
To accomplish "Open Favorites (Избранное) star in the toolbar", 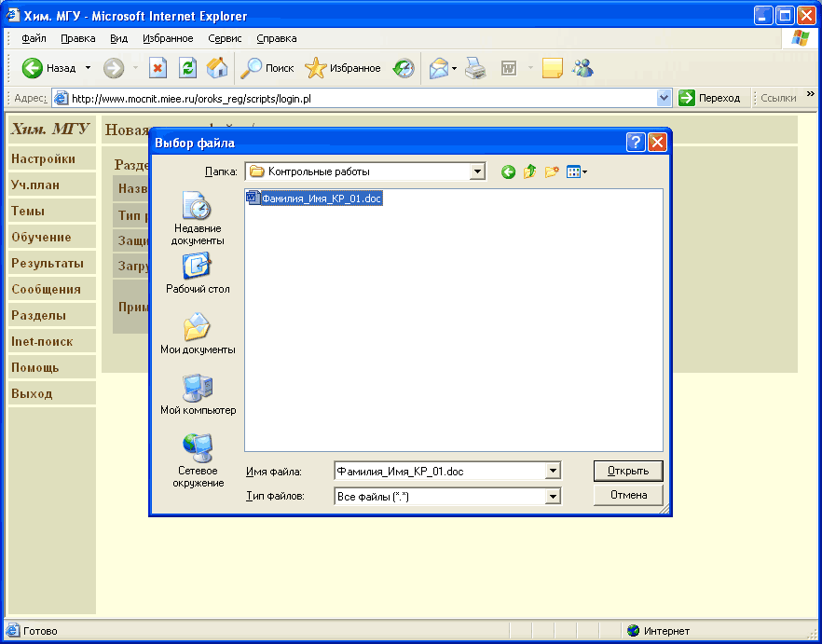I will click(x=343, y=68).
